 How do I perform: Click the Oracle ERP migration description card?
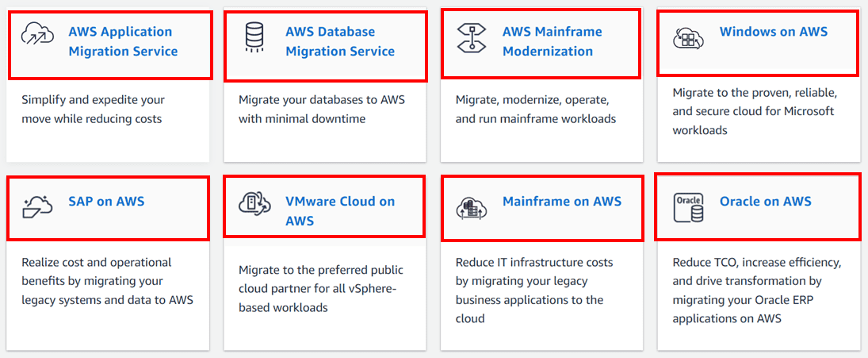(x=757, y=291)
